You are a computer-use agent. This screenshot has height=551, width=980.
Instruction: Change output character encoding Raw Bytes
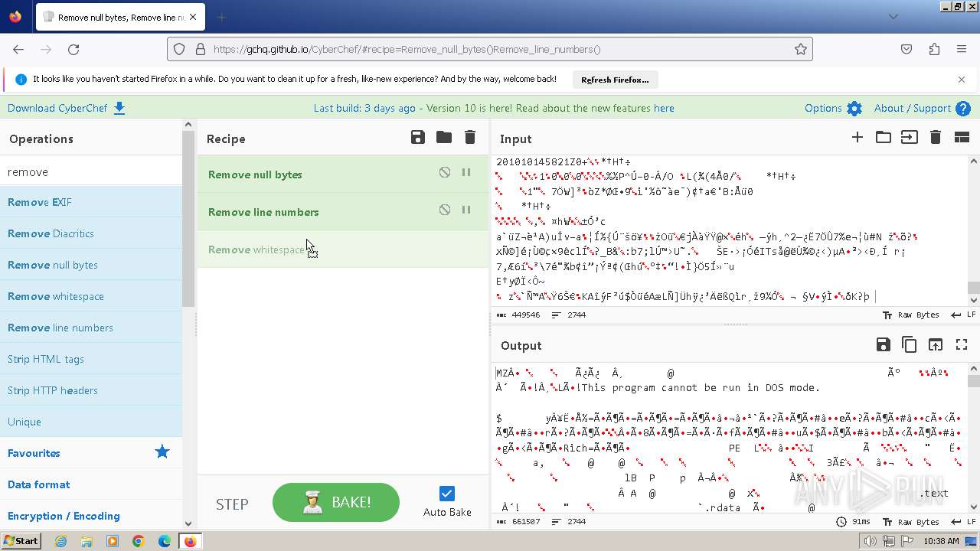(x=911, y=522)
